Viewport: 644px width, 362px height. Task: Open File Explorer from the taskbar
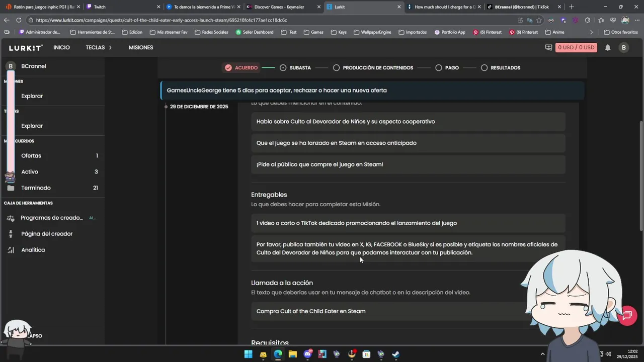292,354
